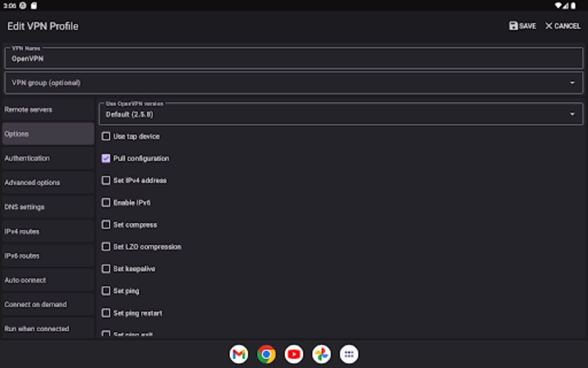
Task: Check Set LZO compression option
Action: (x=106, y=247)
